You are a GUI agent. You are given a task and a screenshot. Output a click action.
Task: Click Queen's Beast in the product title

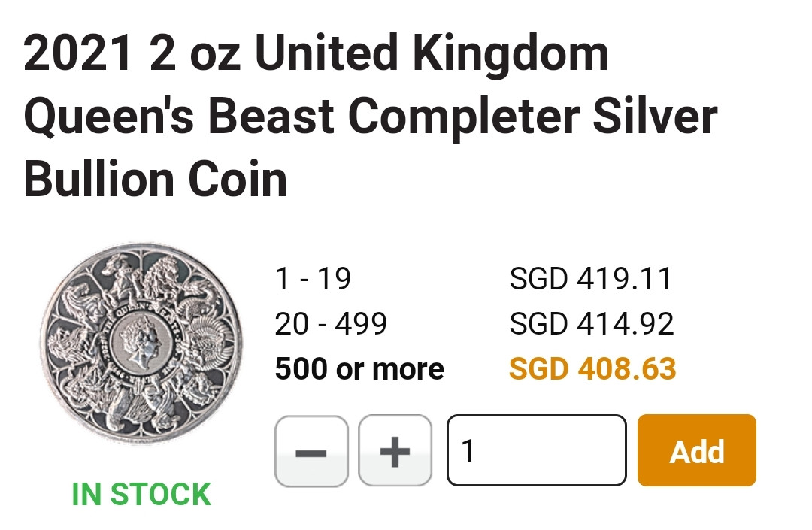pos(178,118)
